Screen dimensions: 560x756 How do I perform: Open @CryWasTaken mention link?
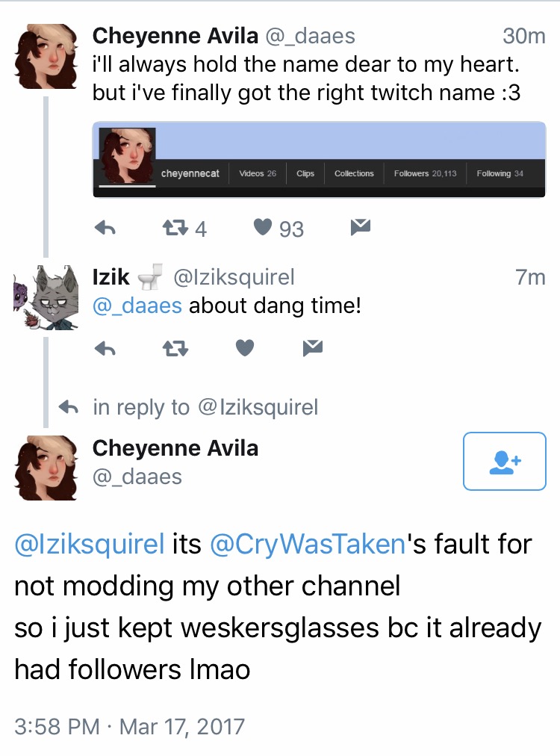[x=308, y=545]
